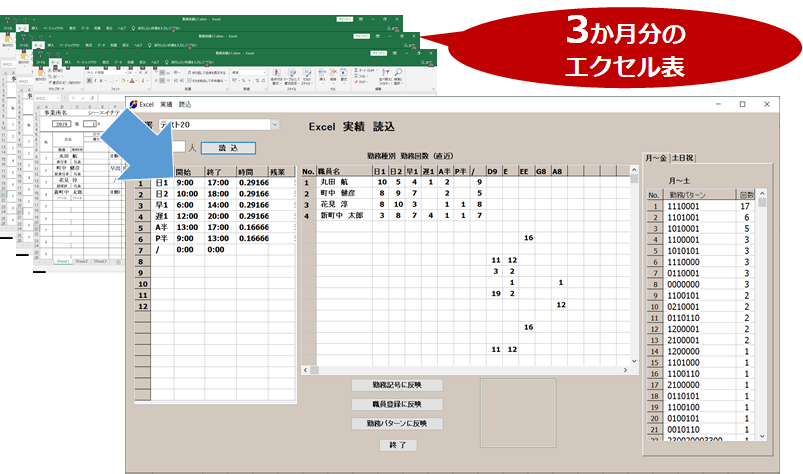Open the 数式 tab in the front Excel window

pyautogui.click(x=106, y=62)
